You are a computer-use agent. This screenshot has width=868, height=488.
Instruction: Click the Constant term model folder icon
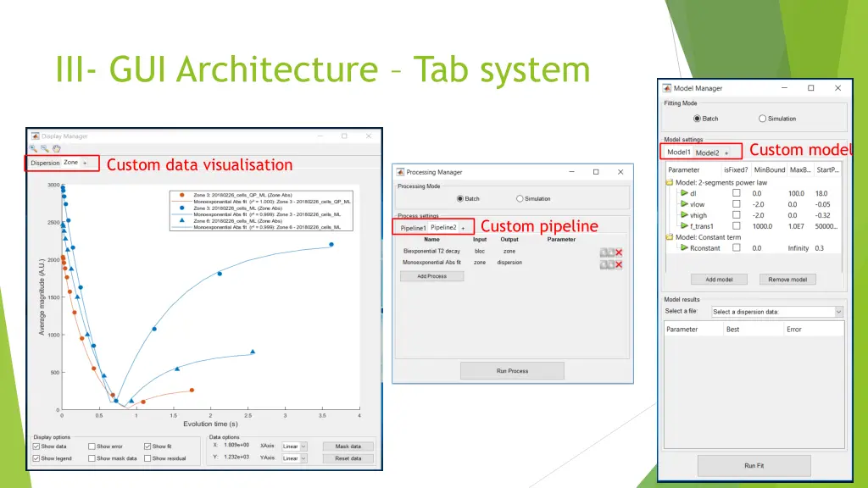pyautogui.click(x=670, y=237)
